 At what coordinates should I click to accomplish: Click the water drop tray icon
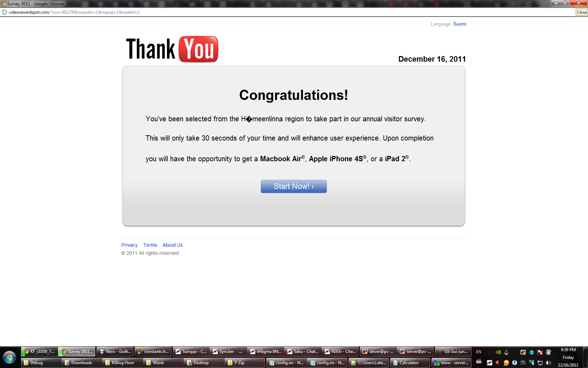pyautogui.click(x=506, y=352)
